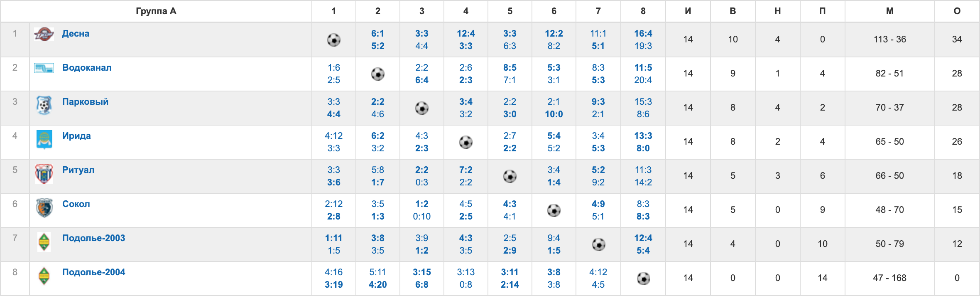
Task: Click the Ритуал team crest icon
Action: [44, 173]
